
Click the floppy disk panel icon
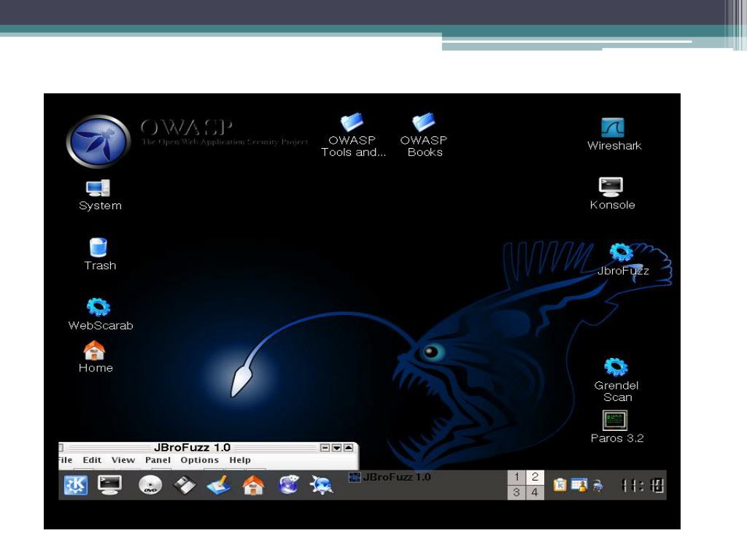click(184, 485)
